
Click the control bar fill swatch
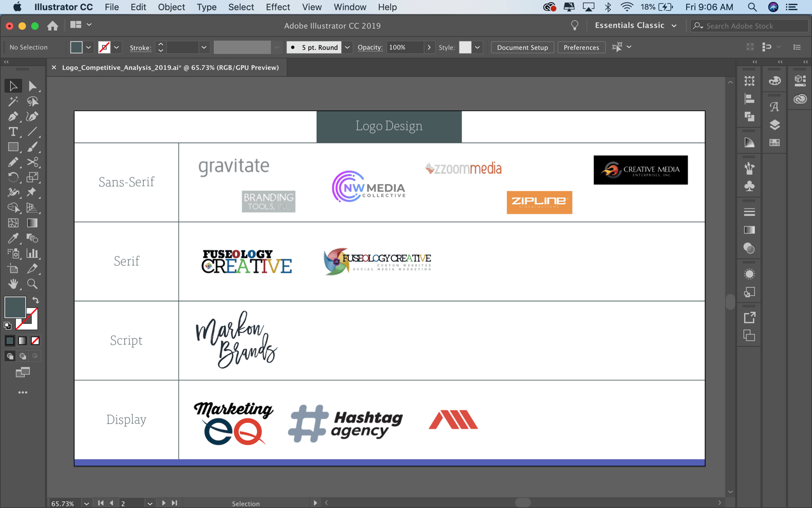[x=76, y=47]
